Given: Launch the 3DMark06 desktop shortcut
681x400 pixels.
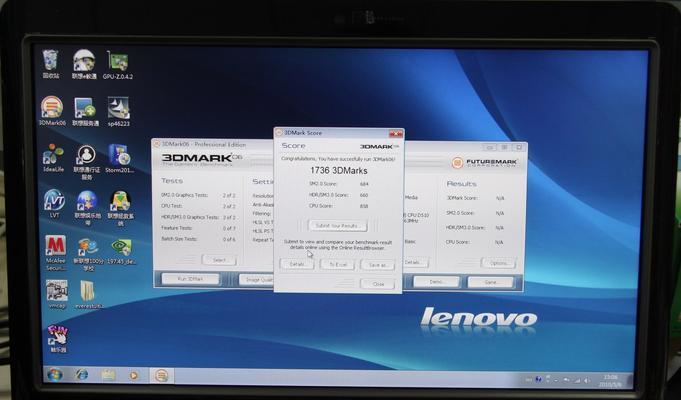Looking at the screenshot, I should pos(52,111).
